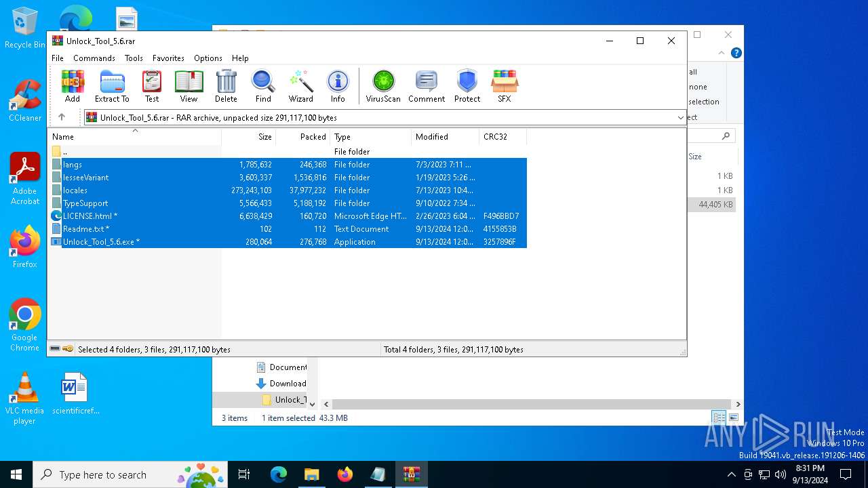Screen dimensions: 868x488
Task: Click the Explorer search magnifier icon
Action: coord(726,136)
